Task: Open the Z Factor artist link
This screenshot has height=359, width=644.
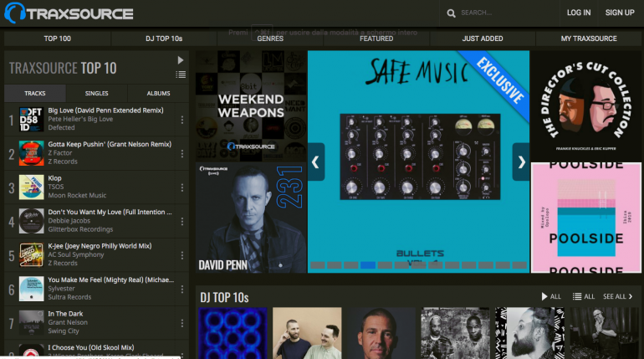Action: coord(60,153)
